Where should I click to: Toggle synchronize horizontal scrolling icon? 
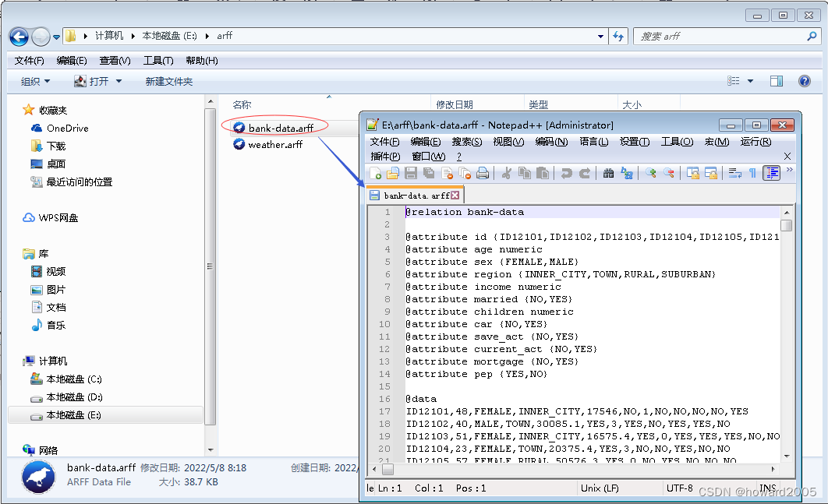pyautogui.click(x=711, y=173)
